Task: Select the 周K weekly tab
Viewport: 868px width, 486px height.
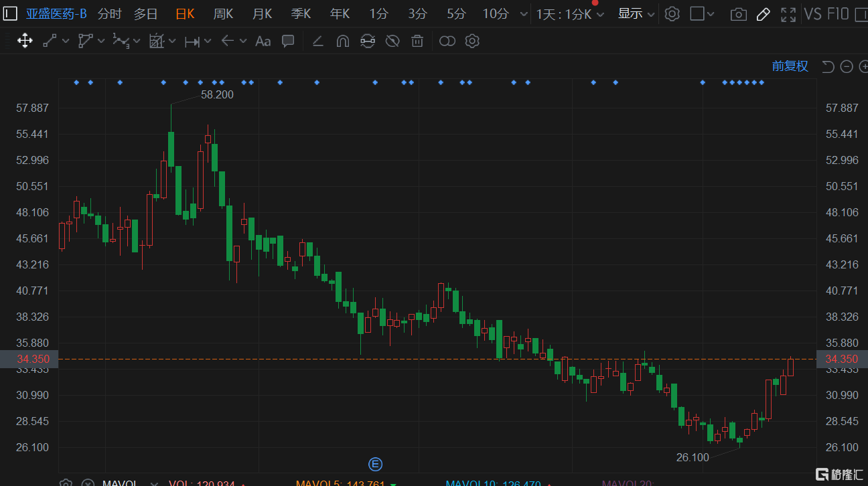Action: point(223,13)
